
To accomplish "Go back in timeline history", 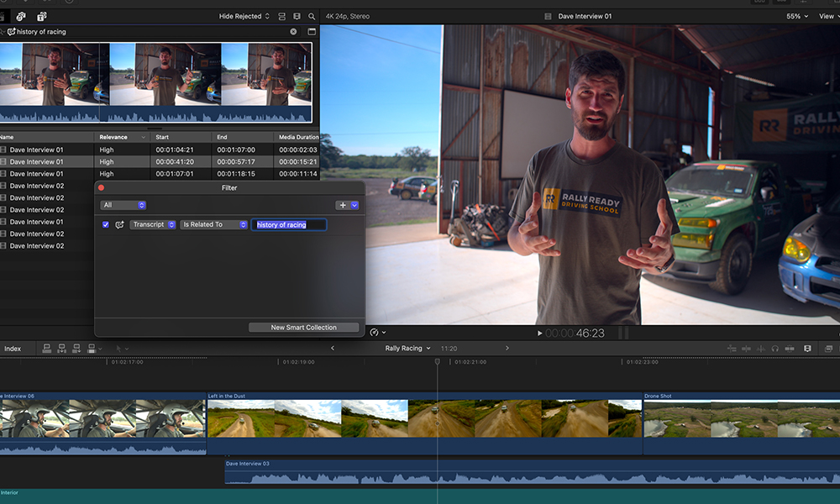I will tap(333, 348).
